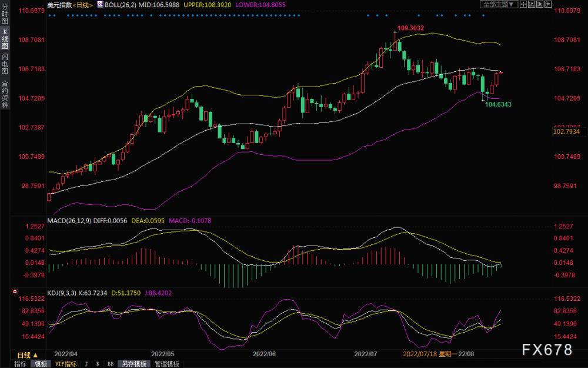The height and width of the screenshot is (368, 588).
Task: Click the 另存模板 button
Action: [134, 364]
